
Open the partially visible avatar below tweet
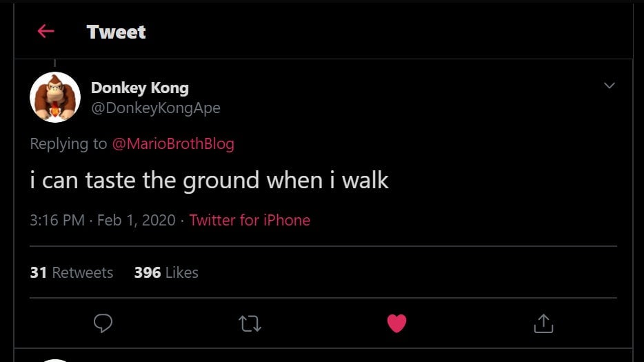55,359
